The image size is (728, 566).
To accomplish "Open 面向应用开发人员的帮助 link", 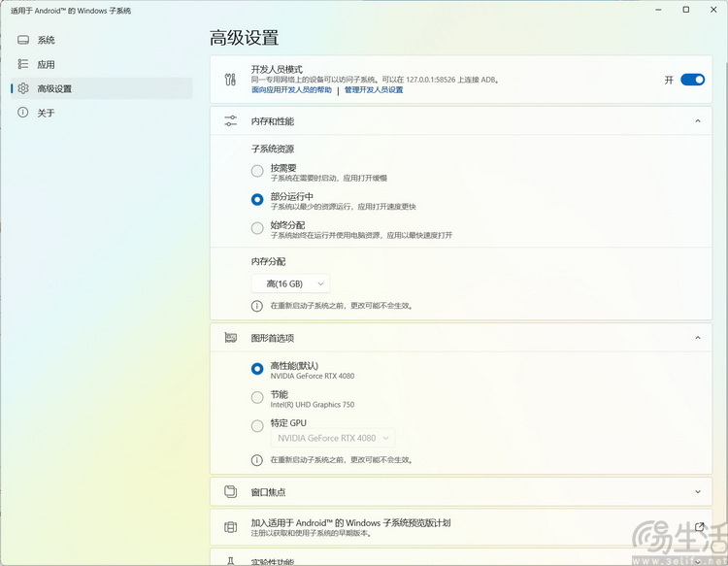I will [x=291, y=89].
